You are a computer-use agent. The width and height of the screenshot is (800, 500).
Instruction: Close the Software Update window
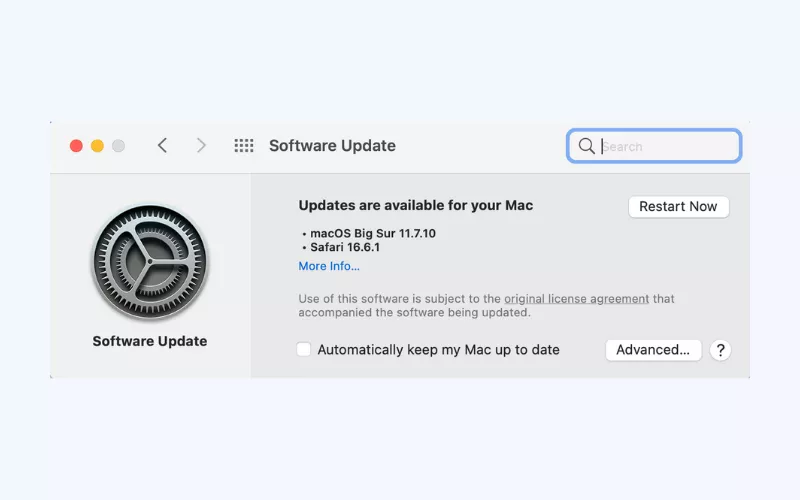coord(76,146)
